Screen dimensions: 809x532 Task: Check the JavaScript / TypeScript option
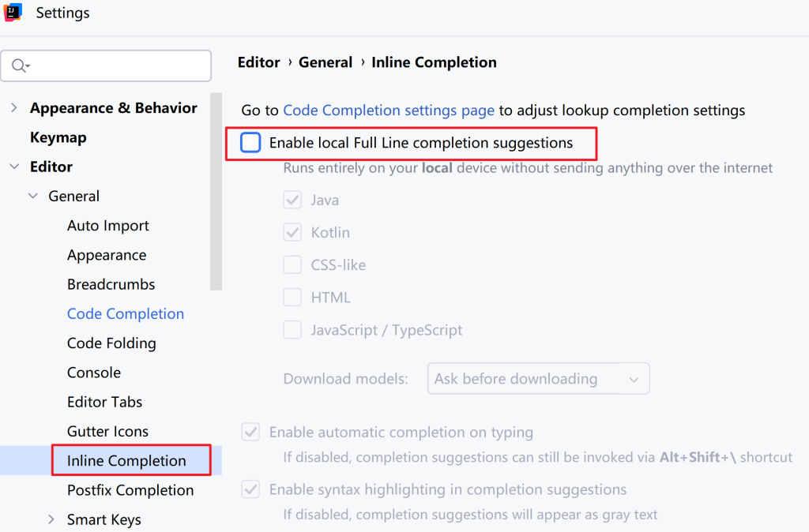(x=292, y=330)
